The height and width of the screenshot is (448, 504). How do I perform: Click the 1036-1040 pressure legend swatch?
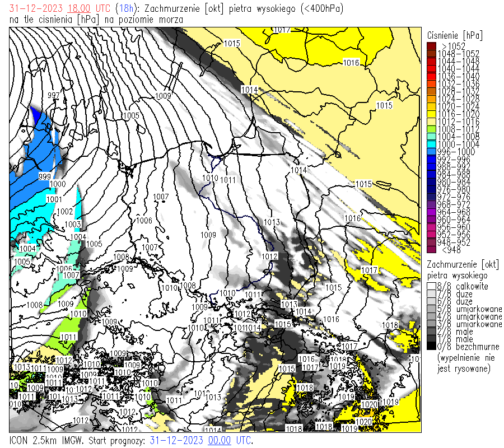pos(431,76)
